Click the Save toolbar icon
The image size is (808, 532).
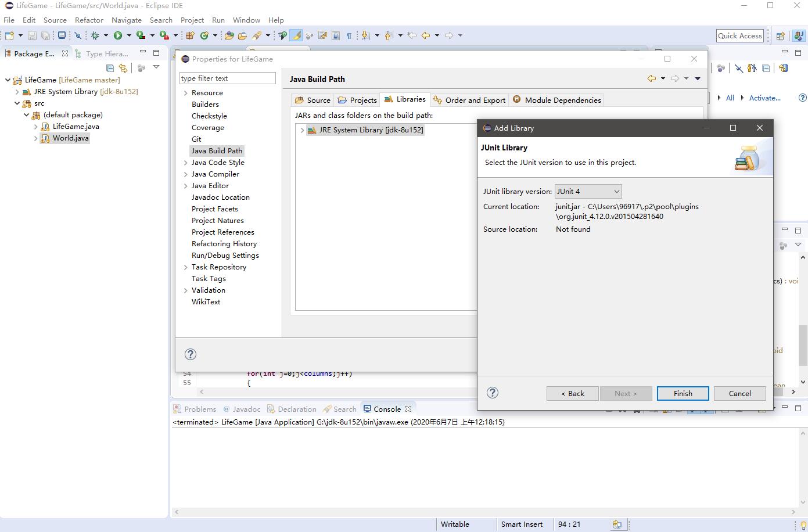32,35
